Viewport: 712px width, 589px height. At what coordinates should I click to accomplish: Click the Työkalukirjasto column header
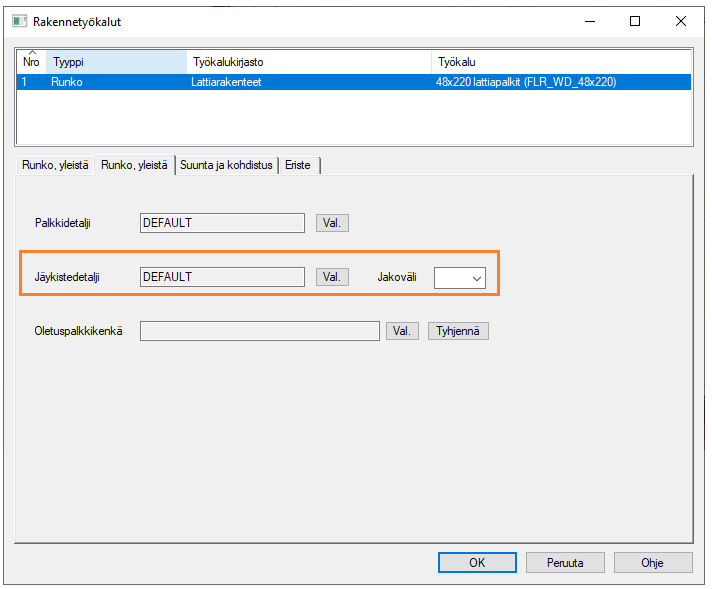[308, 62]
